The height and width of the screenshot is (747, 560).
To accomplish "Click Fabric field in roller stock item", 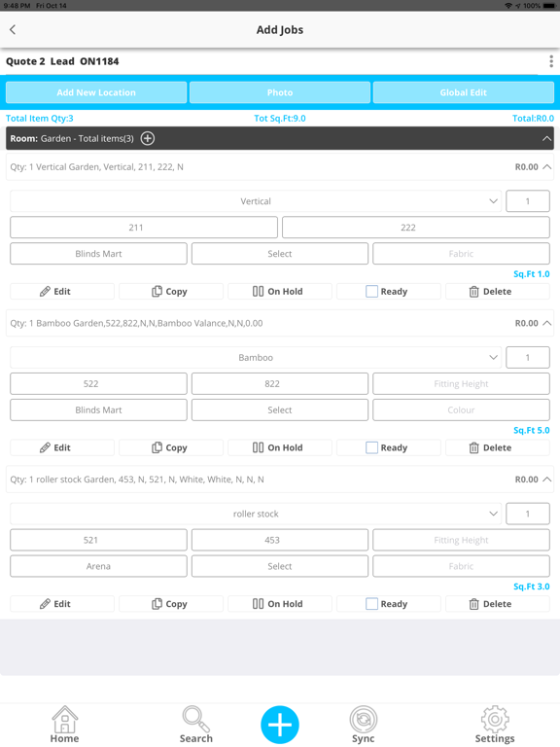I will [x=461, y=566].
